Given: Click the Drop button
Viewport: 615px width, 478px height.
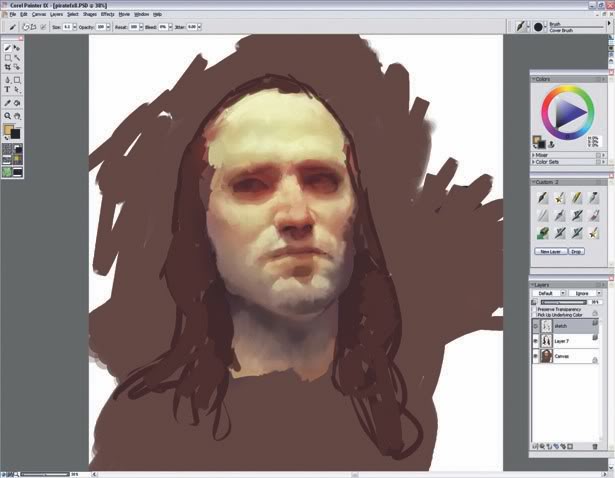Looking at the screenshot, I should coord(576,251).
